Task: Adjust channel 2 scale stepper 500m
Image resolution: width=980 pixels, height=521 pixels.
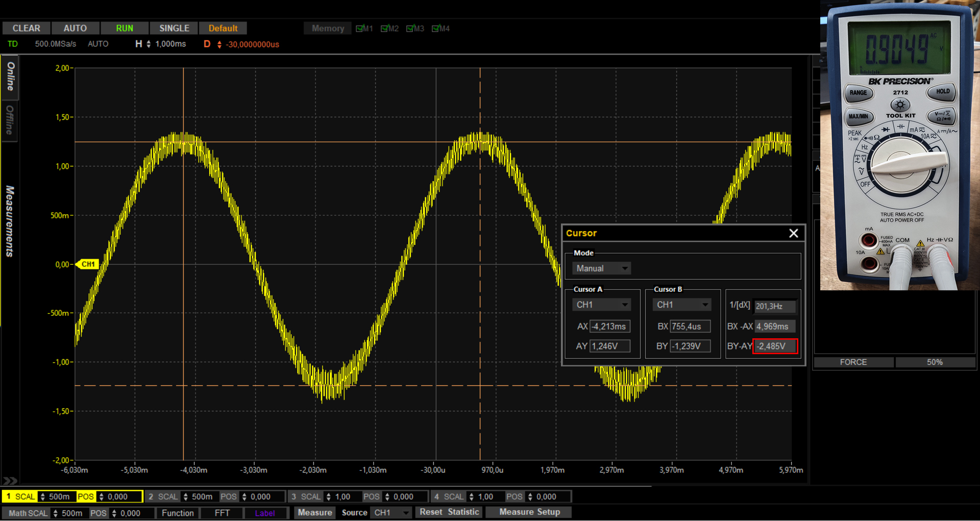Action: [x=185, y=497]
